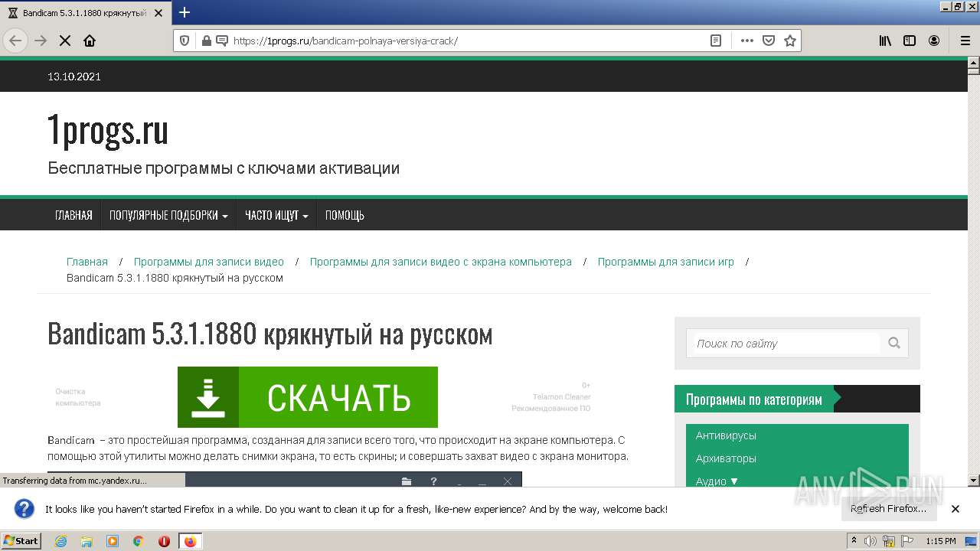
Task: Open ПОМОЩЬ menu item
Action: [x=345, y=215]
